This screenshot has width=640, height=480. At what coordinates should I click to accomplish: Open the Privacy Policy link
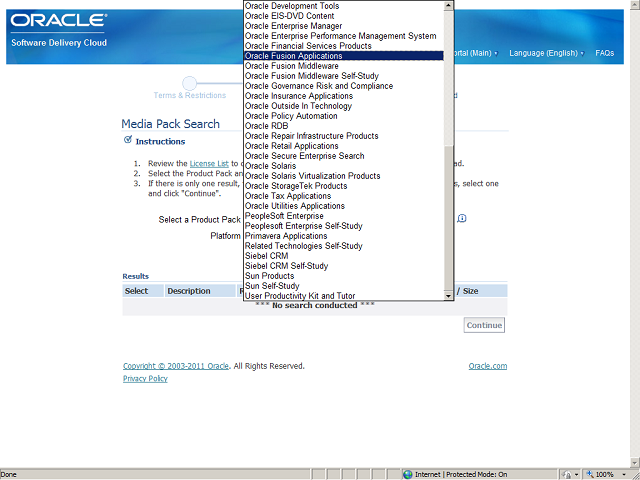[x=145, y=379]
